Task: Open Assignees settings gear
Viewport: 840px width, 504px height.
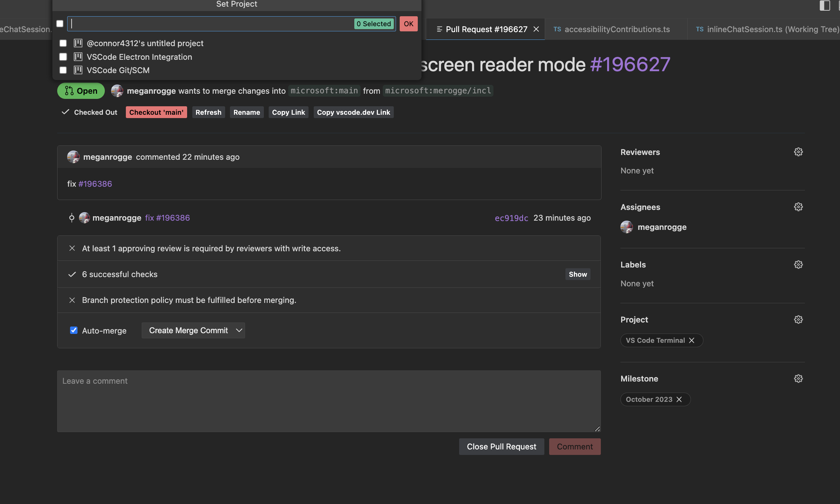Action: pos(798,207)
